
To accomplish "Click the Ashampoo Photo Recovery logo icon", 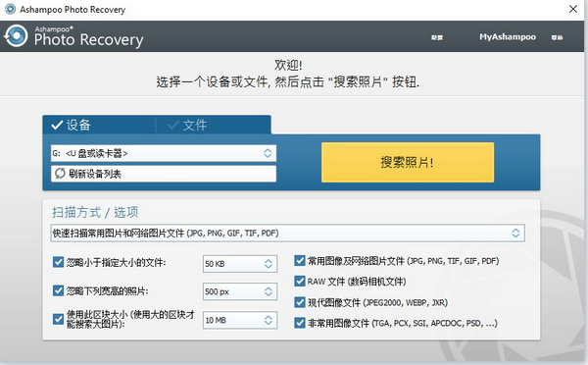I will (16, 36).
